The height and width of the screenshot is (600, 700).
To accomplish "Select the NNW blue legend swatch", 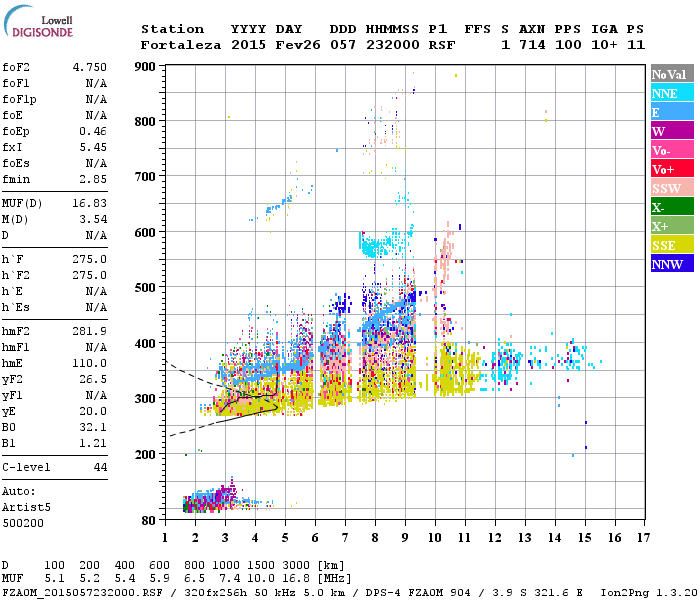I will click(x=671, y=264).
